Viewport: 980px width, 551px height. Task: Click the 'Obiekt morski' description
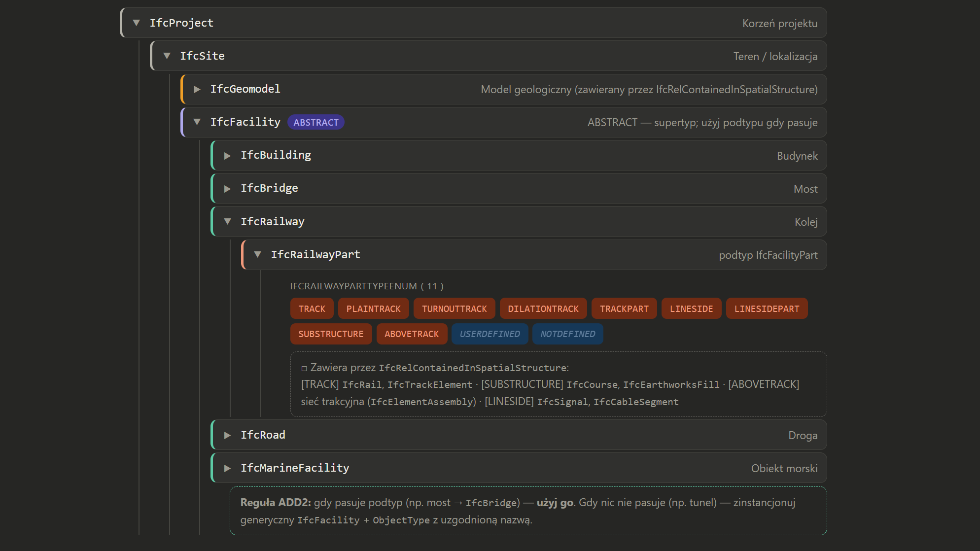784,468
